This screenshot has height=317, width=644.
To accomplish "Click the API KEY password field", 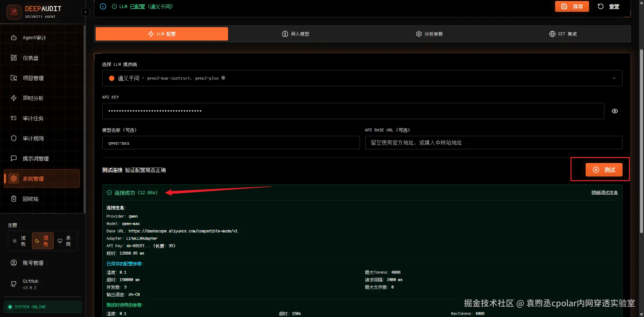I will [353, 111].
